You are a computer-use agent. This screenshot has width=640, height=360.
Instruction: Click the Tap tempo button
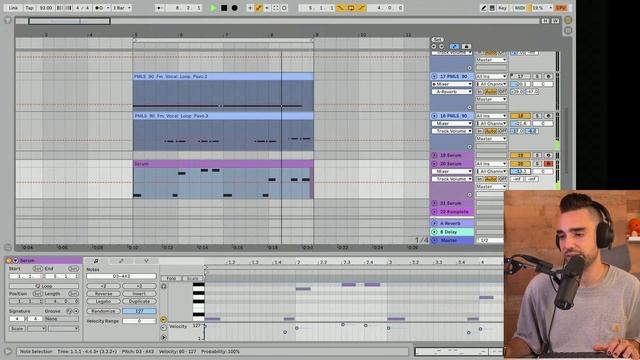(29, 8)
